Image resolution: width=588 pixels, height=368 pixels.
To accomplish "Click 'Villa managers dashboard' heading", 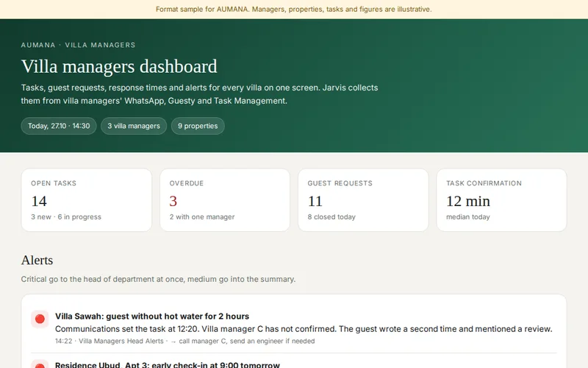I will (x=119, y=66).
